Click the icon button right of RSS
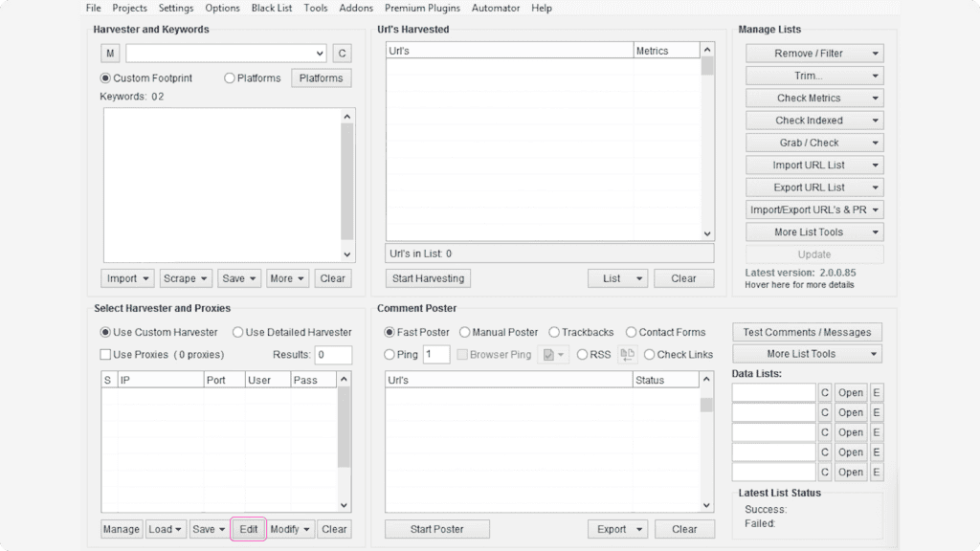Viewport: 980px width, 551px height. point(628,354)
